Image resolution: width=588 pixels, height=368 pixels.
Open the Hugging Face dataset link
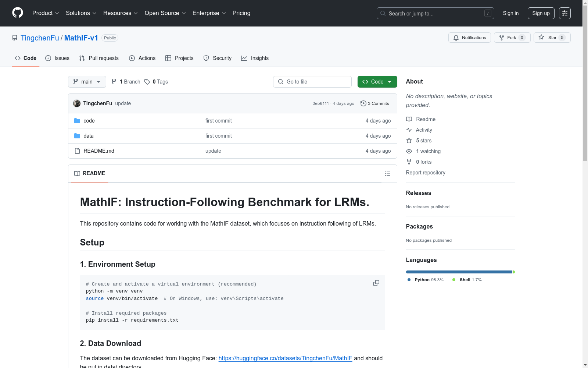pos(285,358)
